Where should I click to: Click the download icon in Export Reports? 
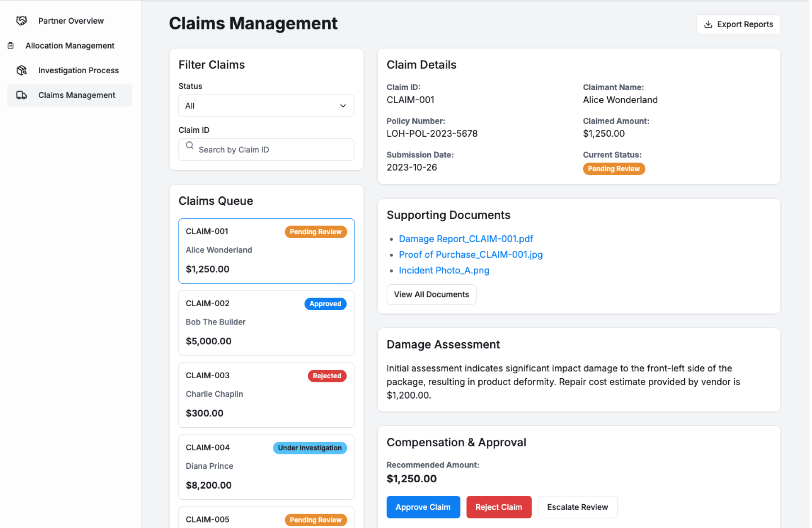pos(708,25)
